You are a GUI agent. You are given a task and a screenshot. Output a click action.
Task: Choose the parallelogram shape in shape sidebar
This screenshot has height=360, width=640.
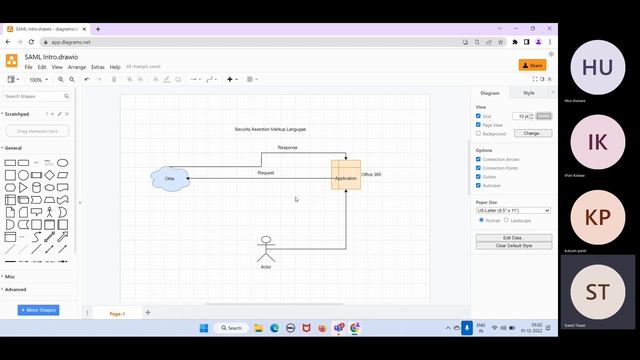point(62,175)
